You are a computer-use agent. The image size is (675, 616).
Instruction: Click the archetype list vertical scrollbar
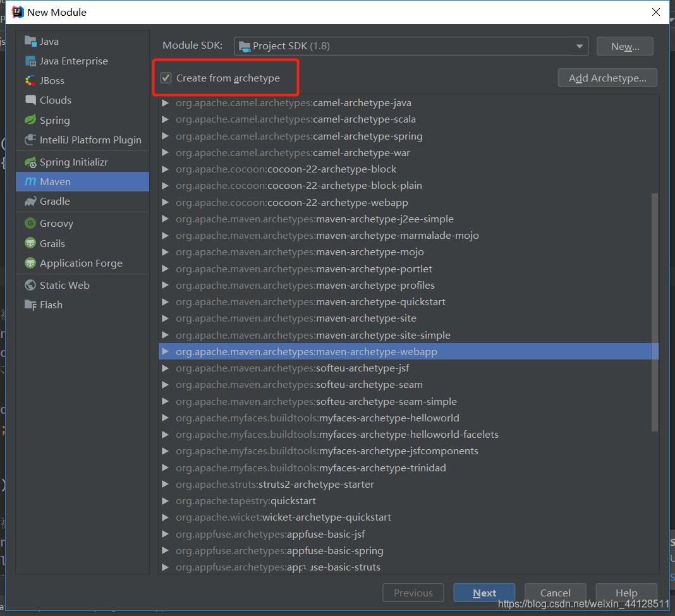coord(655,312)
